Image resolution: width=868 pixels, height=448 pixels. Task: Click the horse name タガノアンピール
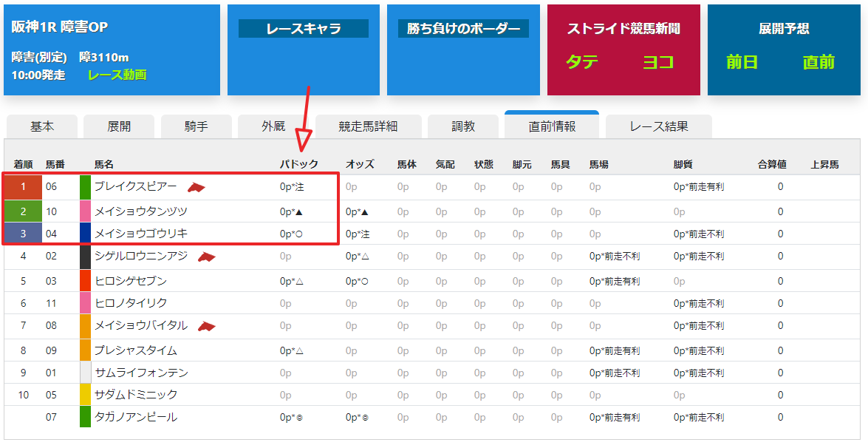tap(136, 417)
